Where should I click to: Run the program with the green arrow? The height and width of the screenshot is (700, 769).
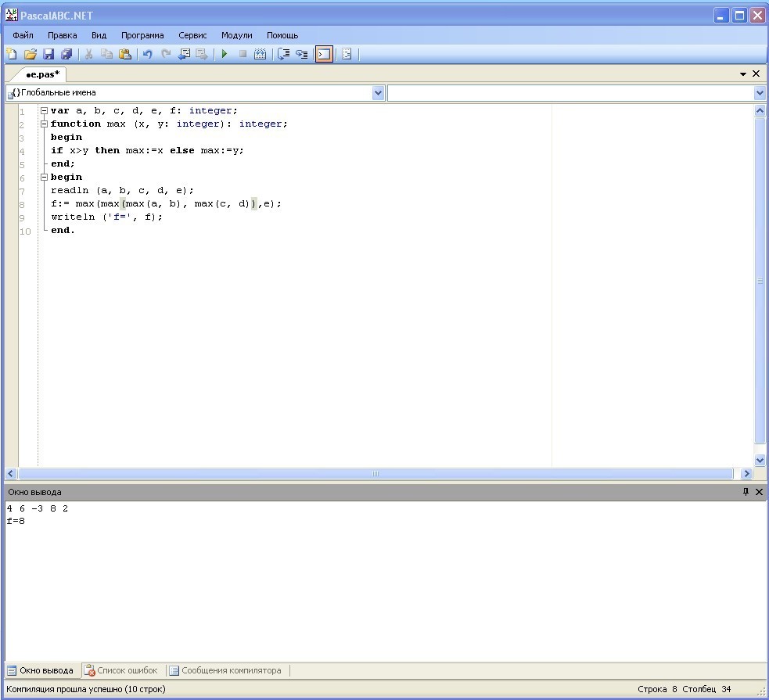click(225, 54)
